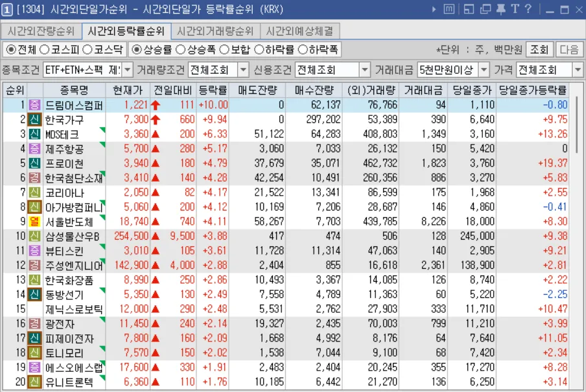
Task: Pin the window with the pushpin icon
Action: (x=501, y=9)
